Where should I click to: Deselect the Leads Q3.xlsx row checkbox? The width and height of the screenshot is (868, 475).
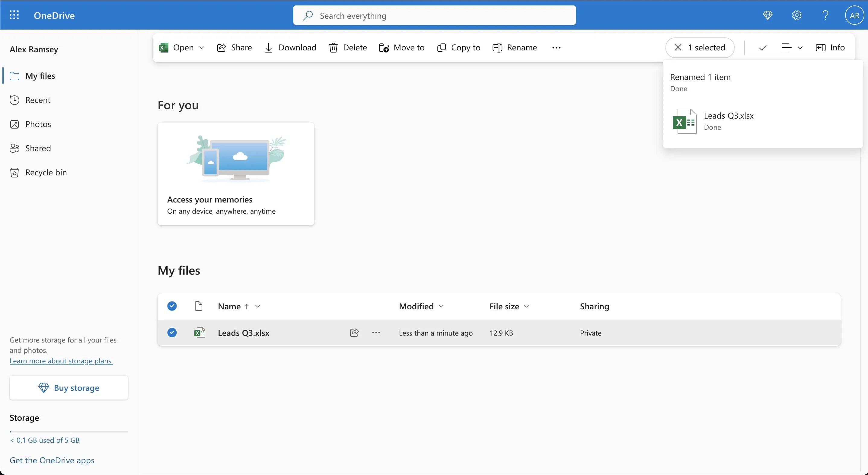(x=172, y=333)
